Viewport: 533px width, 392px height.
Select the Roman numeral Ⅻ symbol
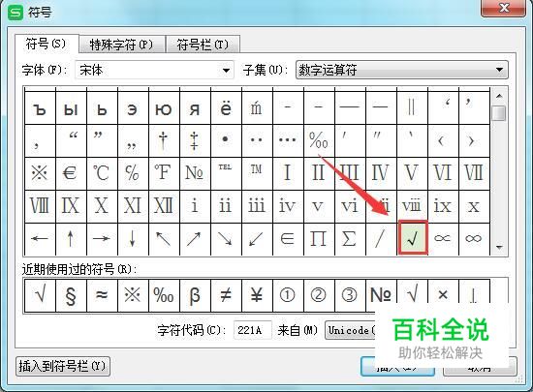[x=164, y=206]
